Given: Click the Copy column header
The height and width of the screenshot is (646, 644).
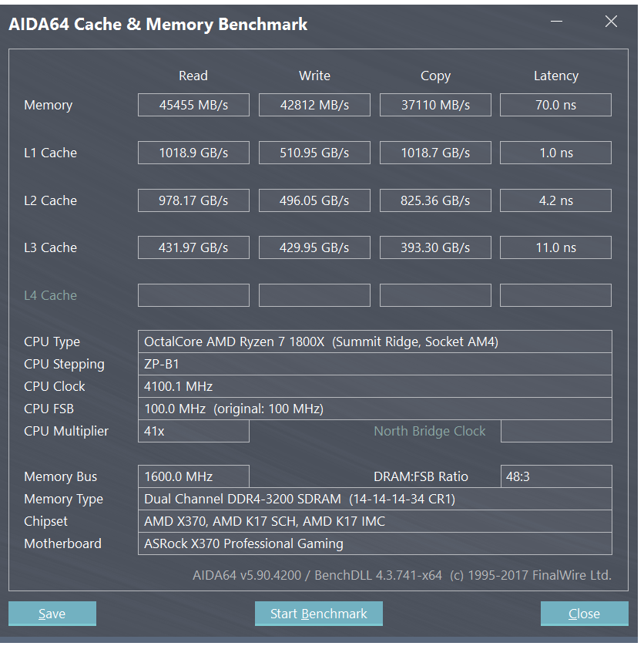Looking at the screenshot, I should tap(436, 76).
